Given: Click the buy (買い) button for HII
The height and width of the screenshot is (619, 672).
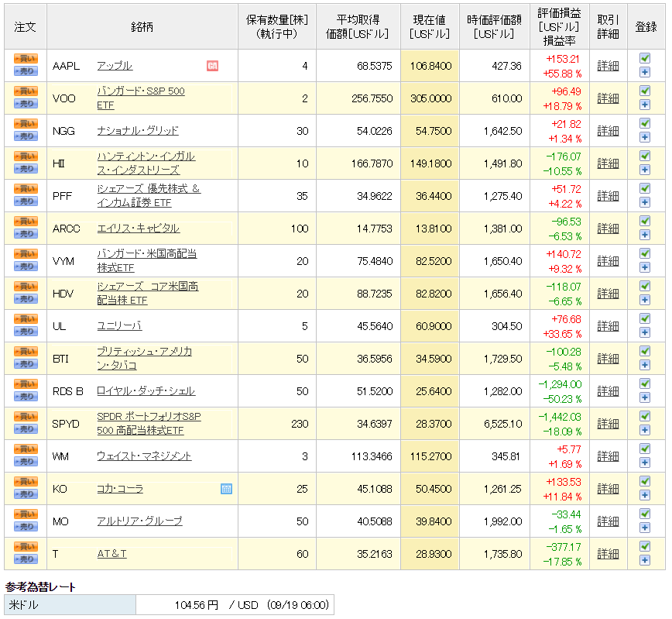Looking at the screenshot, I should [x=26, y=156].
